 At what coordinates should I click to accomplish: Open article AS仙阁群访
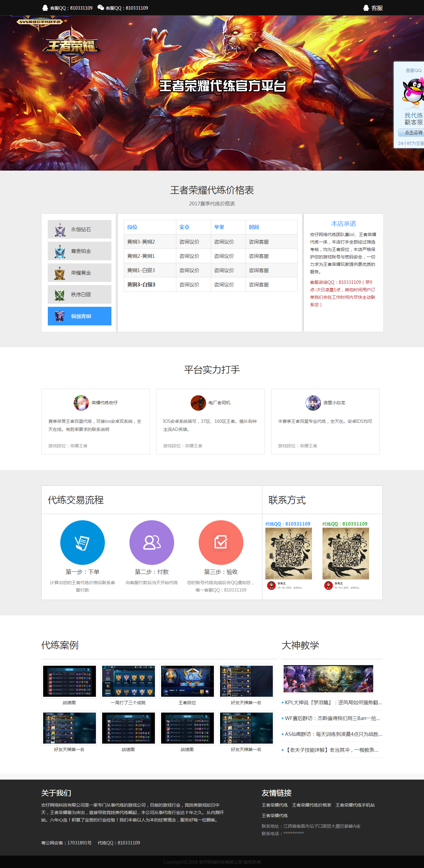coord(333,734)
